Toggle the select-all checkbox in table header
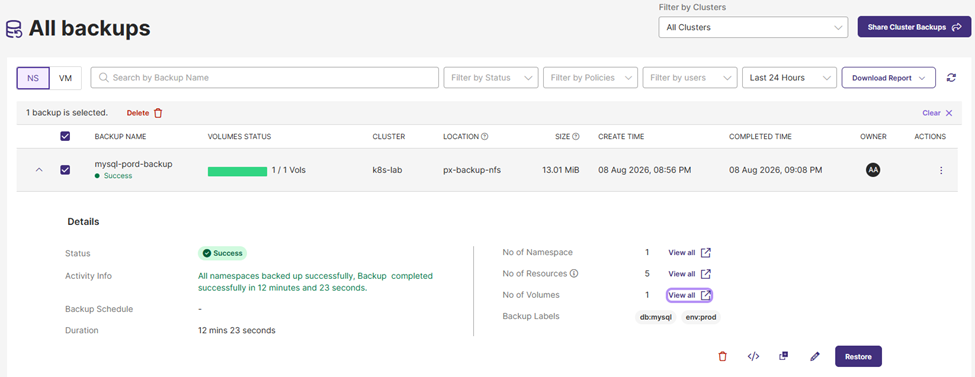 65,136
